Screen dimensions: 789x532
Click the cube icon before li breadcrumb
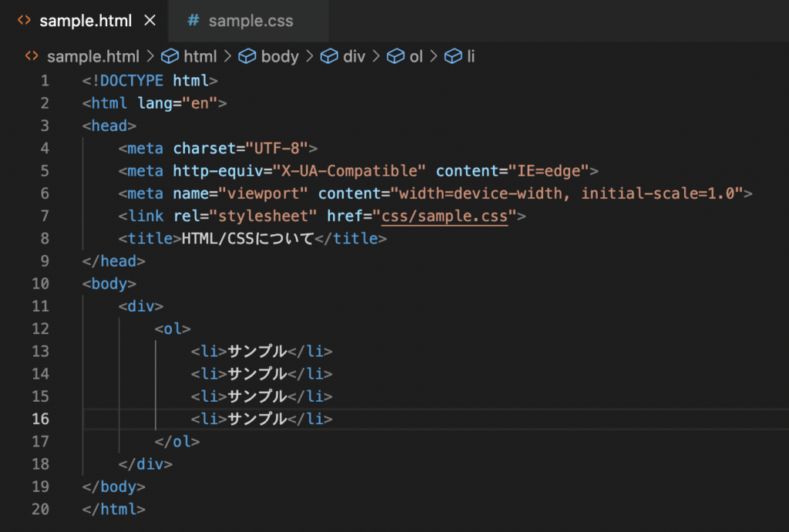[454, 56]
